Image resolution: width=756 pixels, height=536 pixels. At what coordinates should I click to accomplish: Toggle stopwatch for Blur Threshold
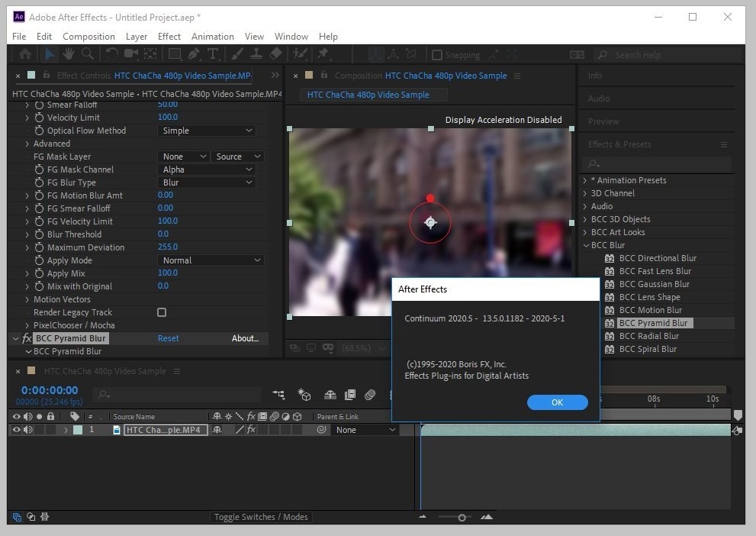coord(39,234)
